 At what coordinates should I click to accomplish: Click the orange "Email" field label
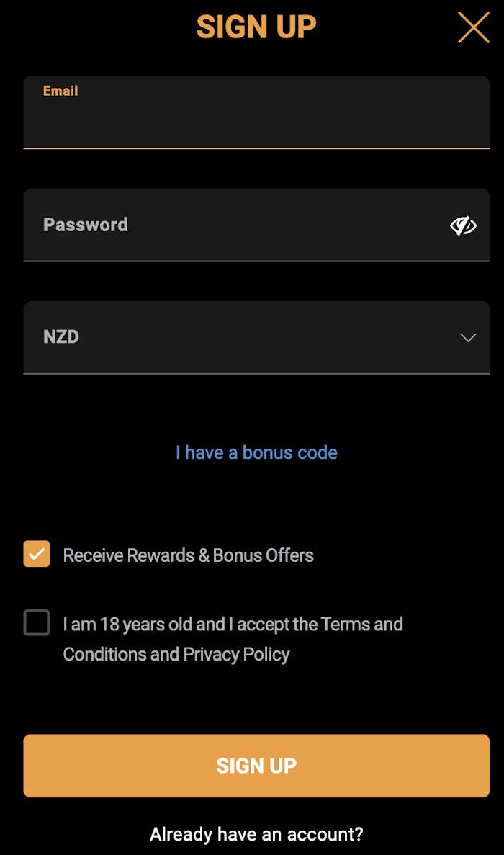pos(60,91)
